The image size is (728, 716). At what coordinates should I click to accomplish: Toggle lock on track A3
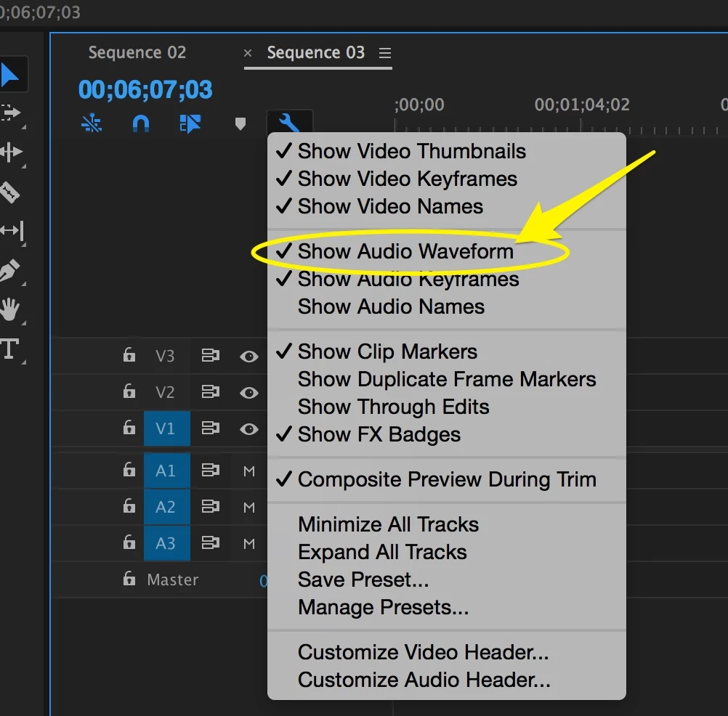click(x=129, y=542)
